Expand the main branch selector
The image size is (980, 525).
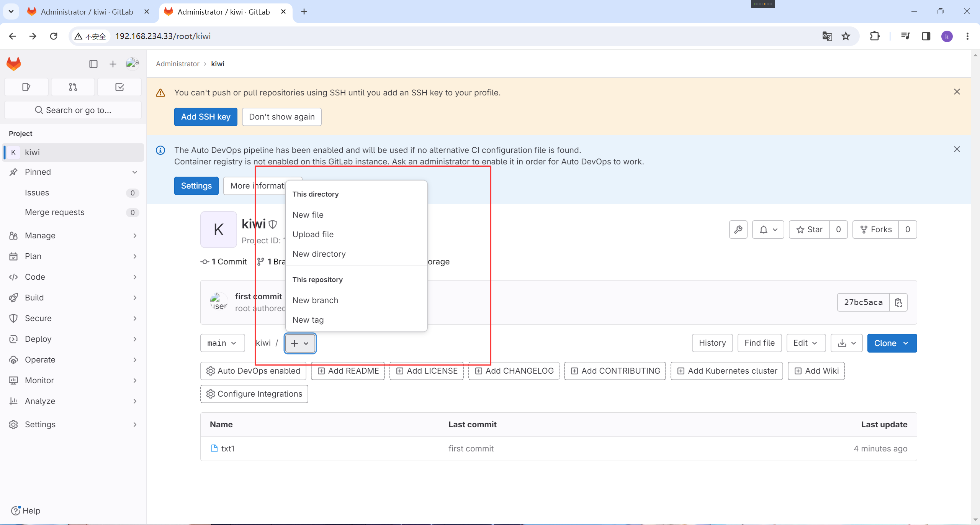(222, 343)
